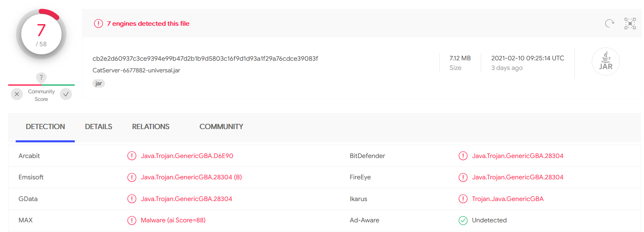Click the JAR file type icon
This screenshot has height=232, width=644.
tap(605, 61)
